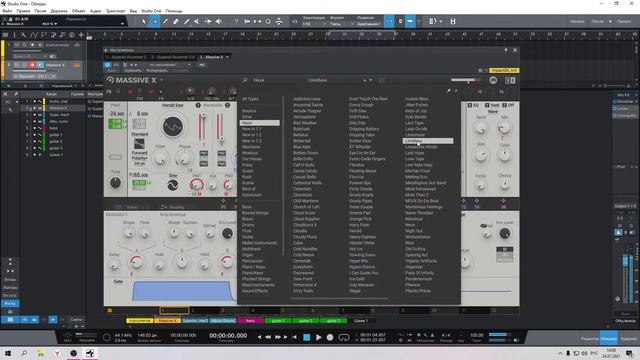640x360 pixels.
Task: Click the question mark help icon
Action: (236, 21)
